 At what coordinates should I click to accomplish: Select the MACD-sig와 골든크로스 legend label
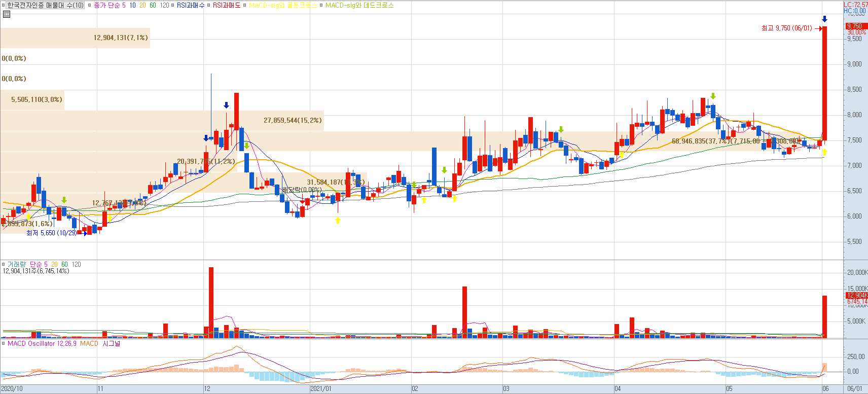pos(283,6)
